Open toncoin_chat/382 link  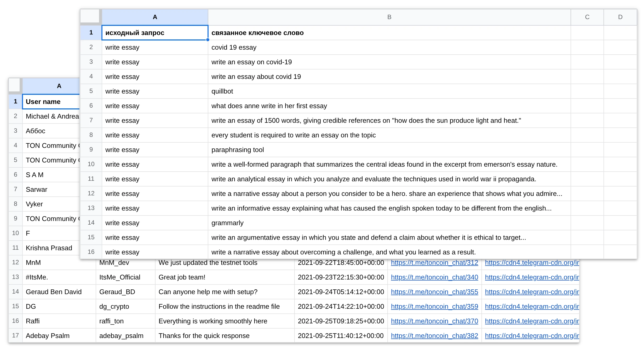tap(434, 336)
